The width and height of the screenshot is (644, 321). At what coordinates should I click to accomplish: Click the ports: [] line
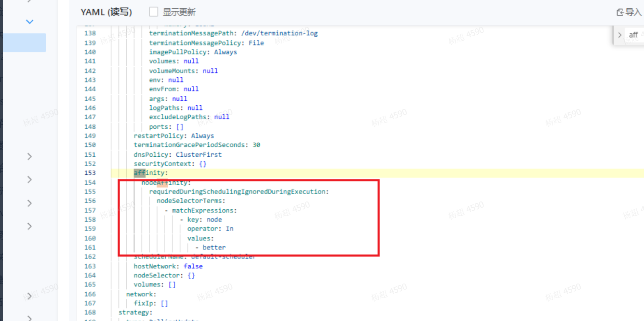[x=166, y=127]
